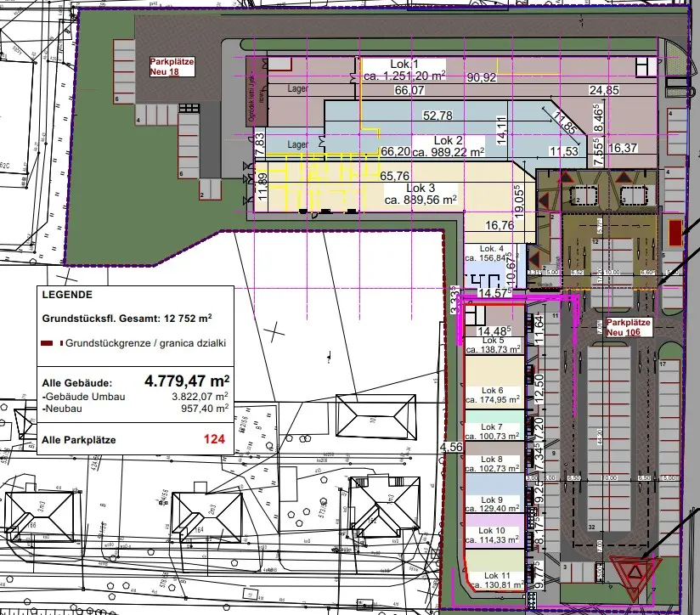700x615 pixels.
Task: Click the Lok 2 unit label
Action: tap(446, 146)
